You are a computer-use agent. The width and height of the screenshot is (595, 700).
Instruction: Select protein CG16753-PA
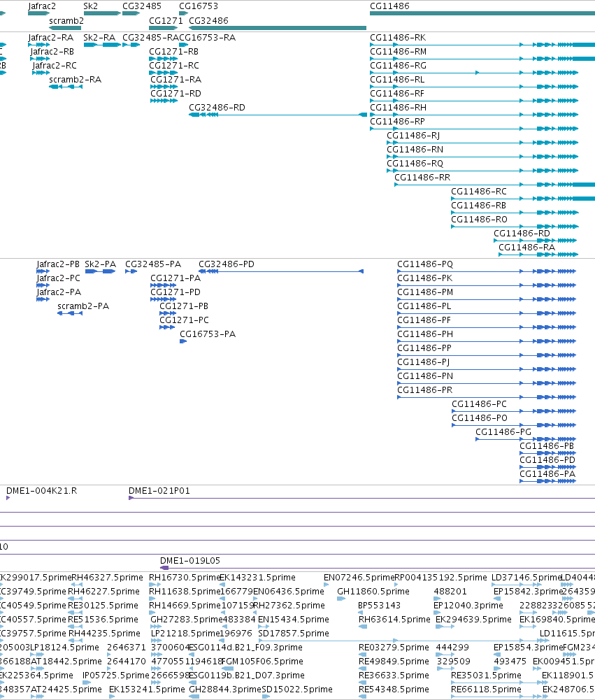183,341
